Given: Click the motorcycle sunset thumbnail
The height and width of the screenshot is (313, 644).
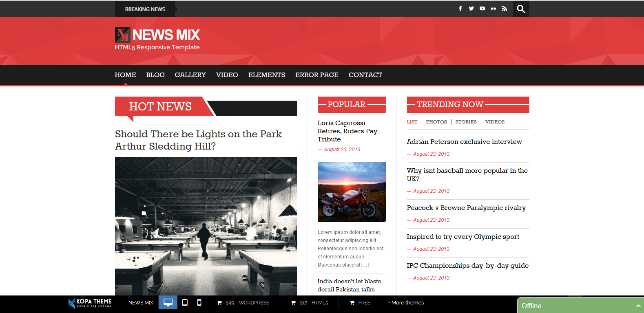Looking at the screenshot, I should click(x=352, y=192).
